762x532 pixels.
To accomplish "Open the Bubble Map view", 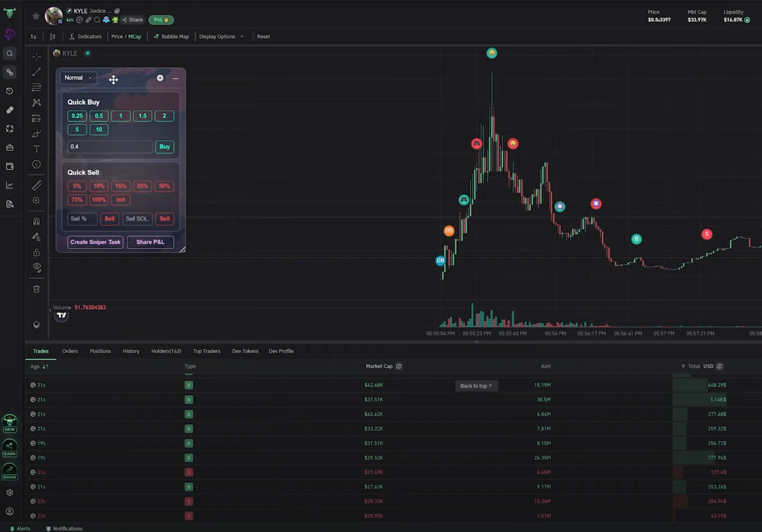I will [171, 36].
